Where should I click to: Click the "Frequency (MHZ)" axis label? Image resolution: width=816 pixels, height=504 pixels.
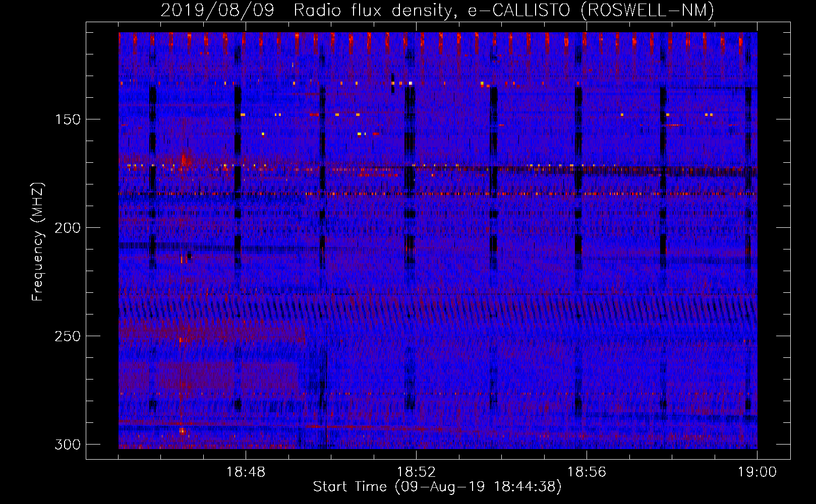coord(38,242)
